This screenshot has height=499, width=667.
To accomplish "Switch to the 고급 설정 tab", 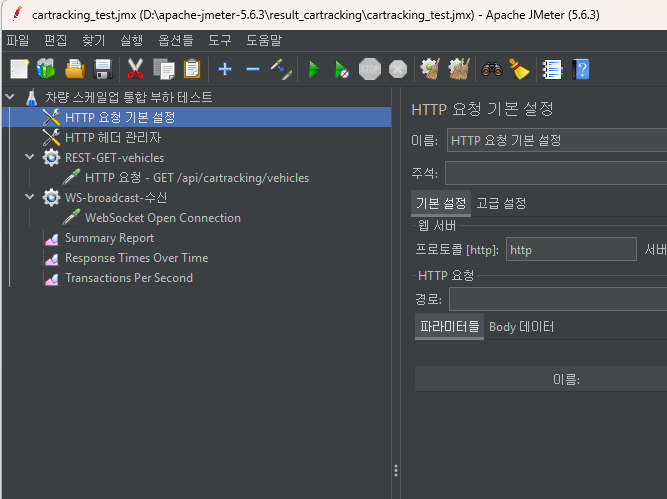I will (501, 203).
